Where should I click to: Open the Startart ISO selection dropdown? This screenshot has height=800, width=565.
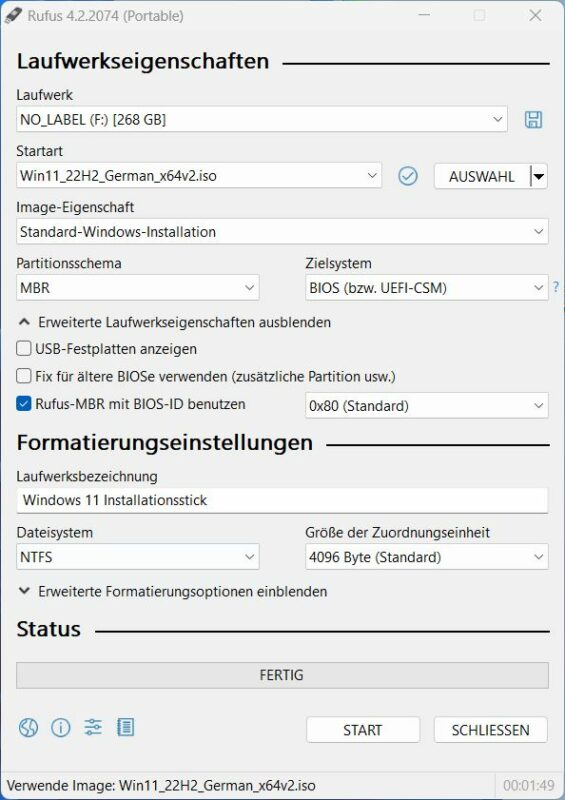tap(199, 176)
